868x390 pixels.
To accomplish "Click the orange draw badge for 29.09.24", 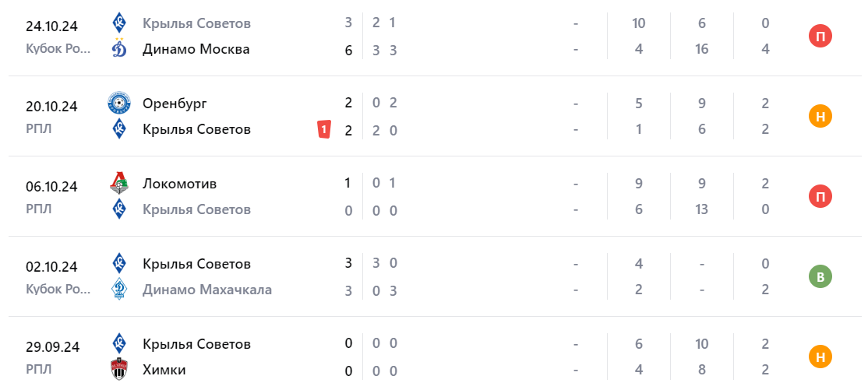I will 820,357.
